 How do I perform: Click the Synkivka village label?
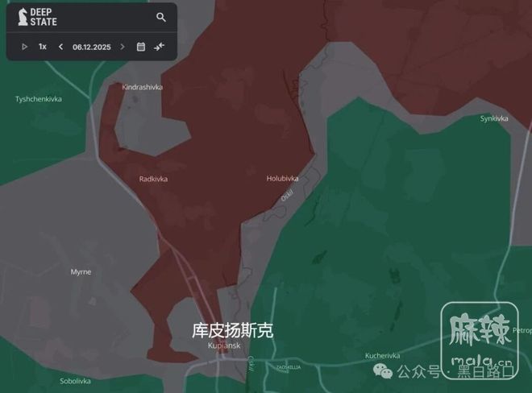tap(494, 118)
